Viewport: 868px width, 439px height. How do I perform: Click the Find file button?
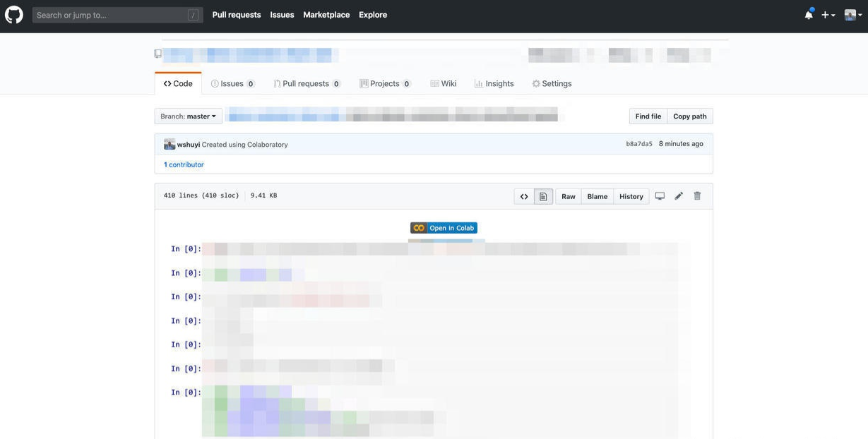click(x=648, y=116)
